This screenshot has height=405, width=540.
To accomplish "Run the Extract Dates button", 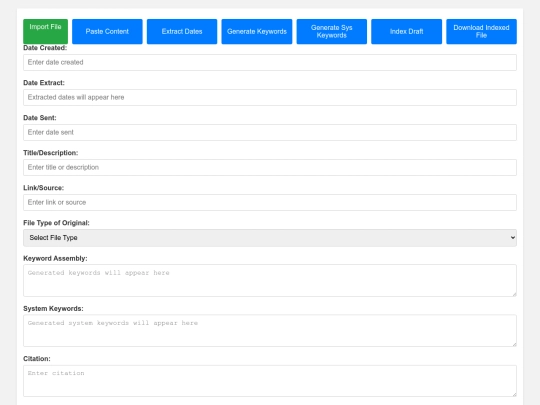I will point(182,31).
